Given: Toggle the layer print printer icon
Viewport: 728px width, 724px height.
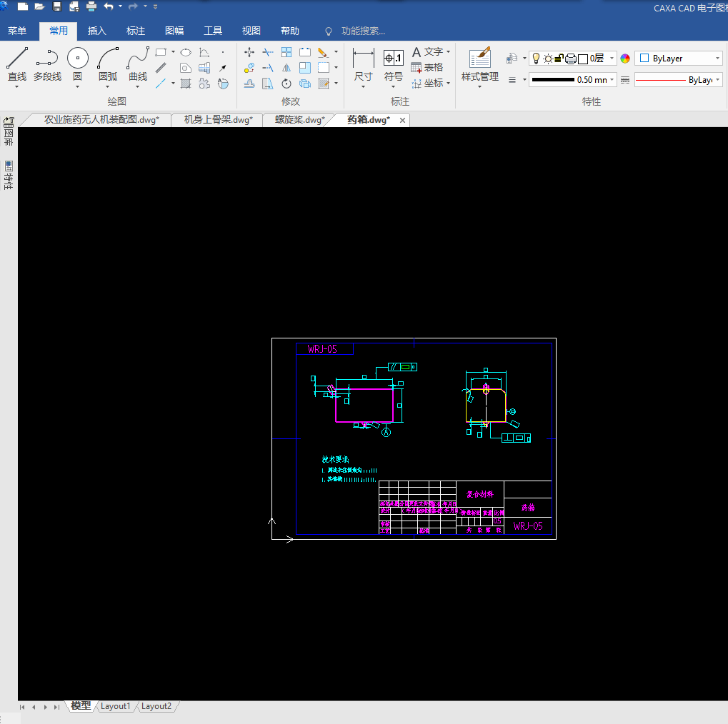Looking at the screenshot, I should 571,59.
